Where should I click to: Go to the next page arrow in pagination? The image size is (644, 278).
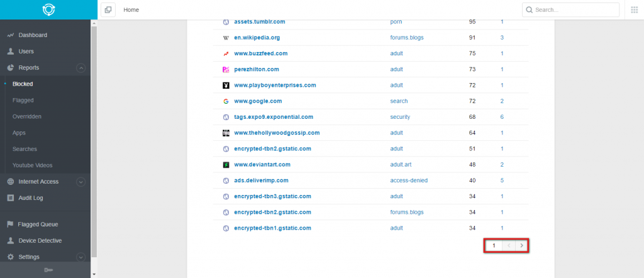(x=521, y=245)
